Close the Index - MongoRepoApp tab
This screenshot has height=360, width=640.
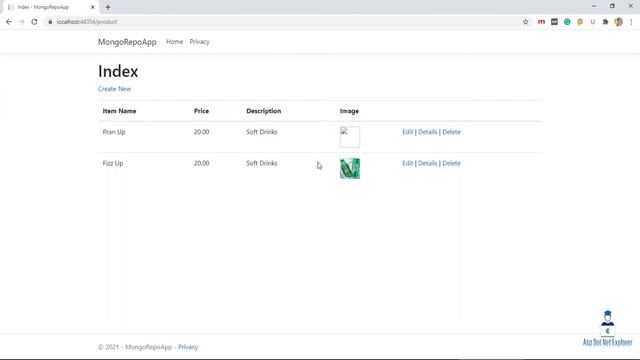[93, 7]
